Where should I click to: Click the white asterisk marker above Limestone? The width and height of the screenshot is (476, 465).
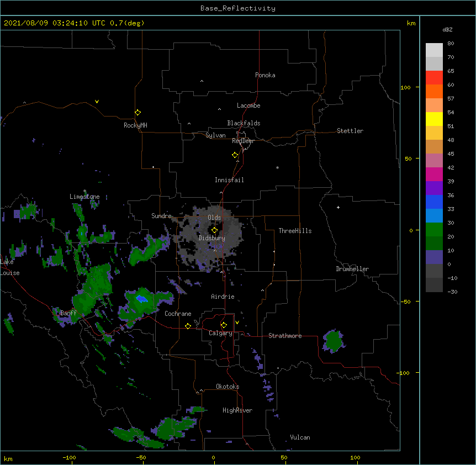(x=84, y=191)
